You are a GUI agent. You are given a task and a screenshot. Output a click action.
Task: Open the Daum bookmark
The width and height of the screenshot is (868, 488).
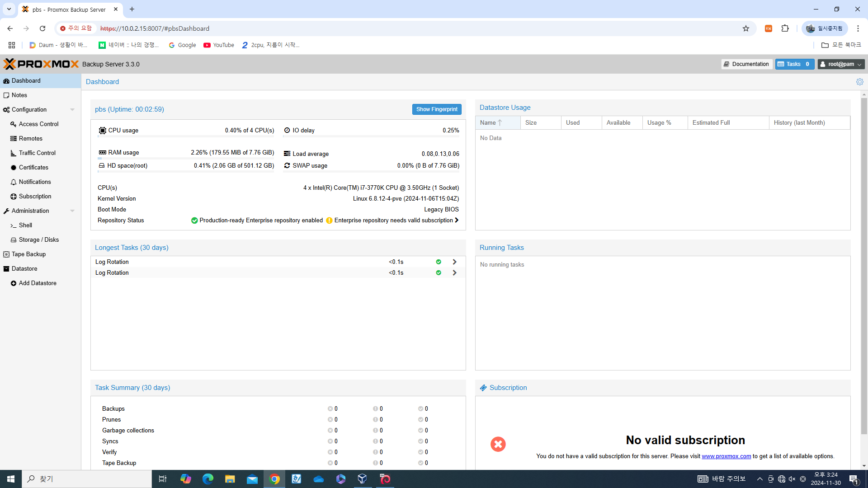coord(58,45)
